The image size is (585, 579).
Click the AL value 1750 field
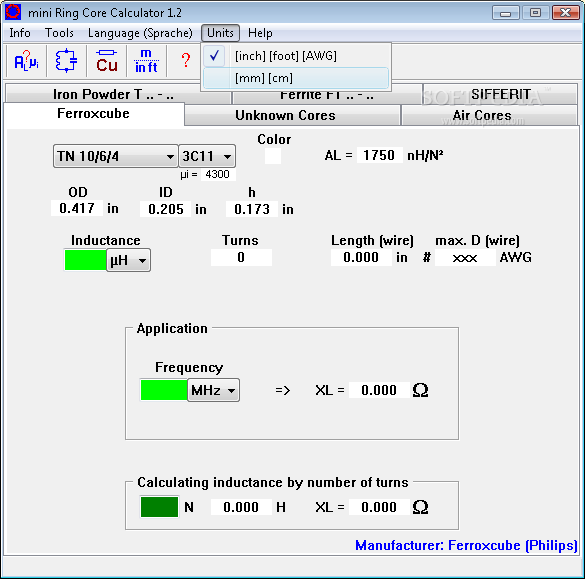pos(379,155)
